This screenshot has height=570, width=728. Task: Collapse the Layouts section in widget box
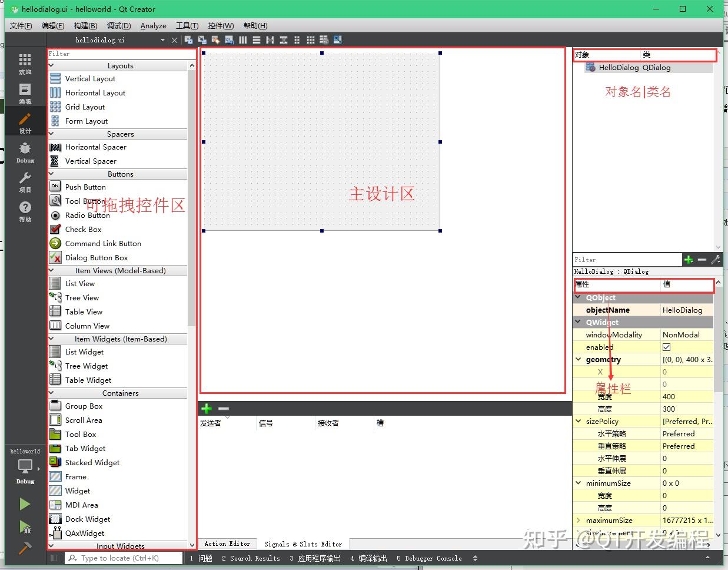coord(51,65)
